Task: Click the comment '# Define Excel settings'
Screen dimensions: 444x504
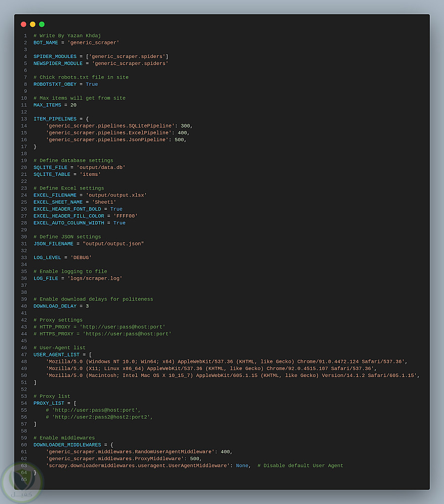Action: [x=69, y=188]
